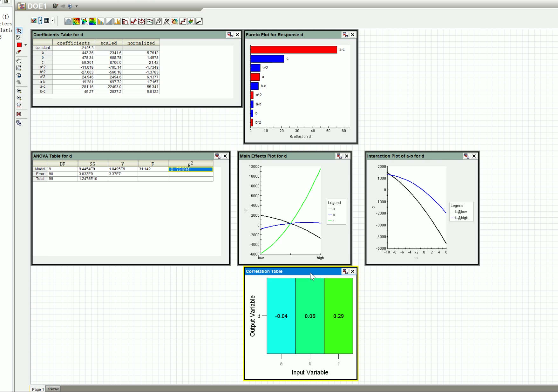
Task: Open the highlight color dropdown arrow
Action: 26,45
